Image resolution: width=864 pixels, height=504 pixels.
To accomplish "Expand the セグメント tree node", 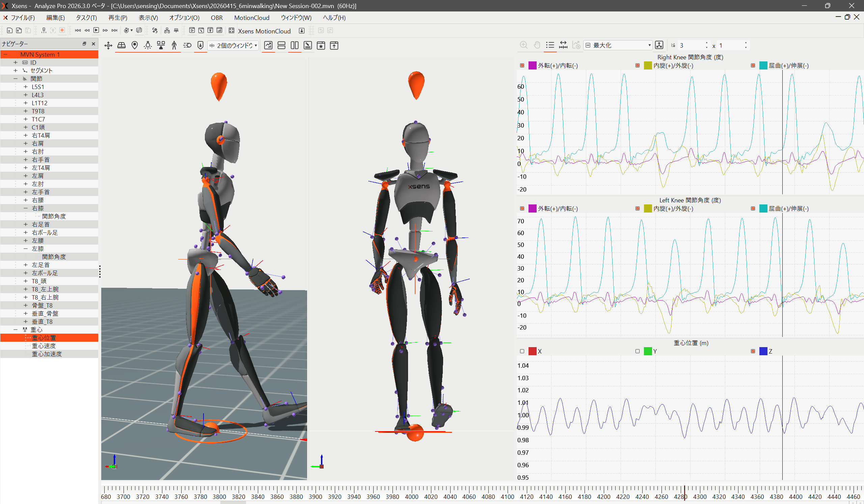I will (16, 71).
